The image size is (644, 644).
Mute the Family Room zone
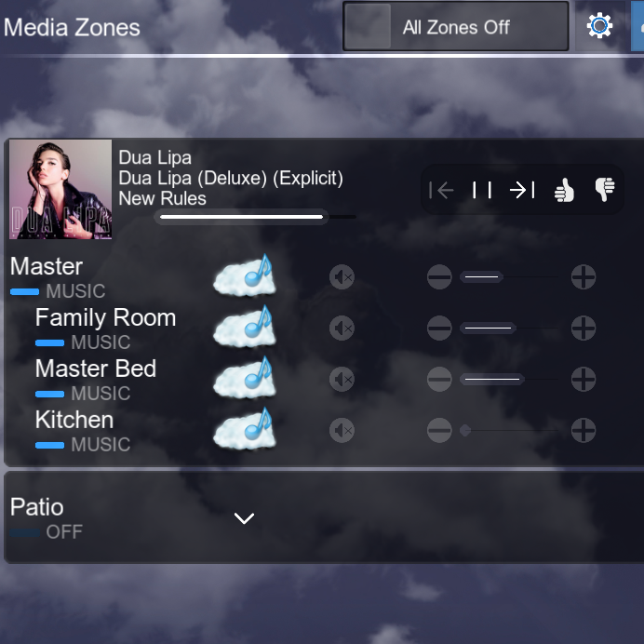pyautogui.click(x=342, y=329)
